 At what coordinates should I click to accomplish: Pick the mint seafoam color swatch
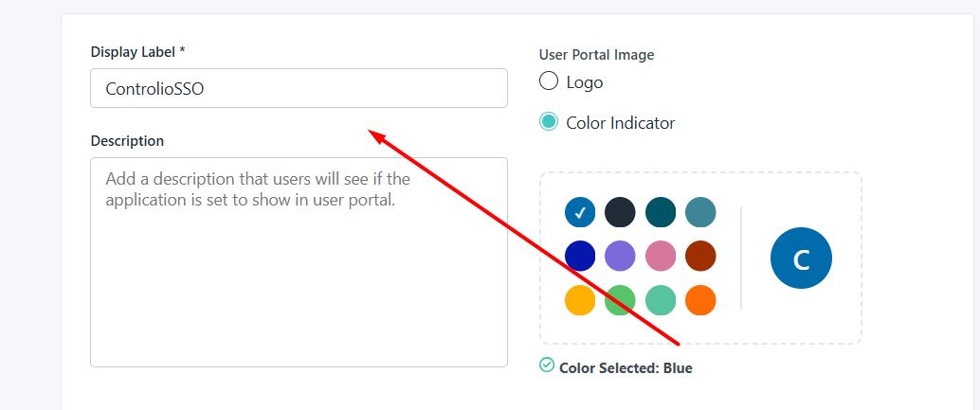(x=661, y=300)
